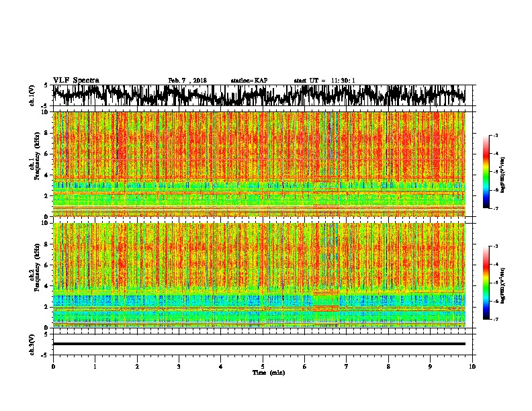Screen dimensions: 532x411
Task: Click the time axis tick label "0"
Action: (53, 367)
